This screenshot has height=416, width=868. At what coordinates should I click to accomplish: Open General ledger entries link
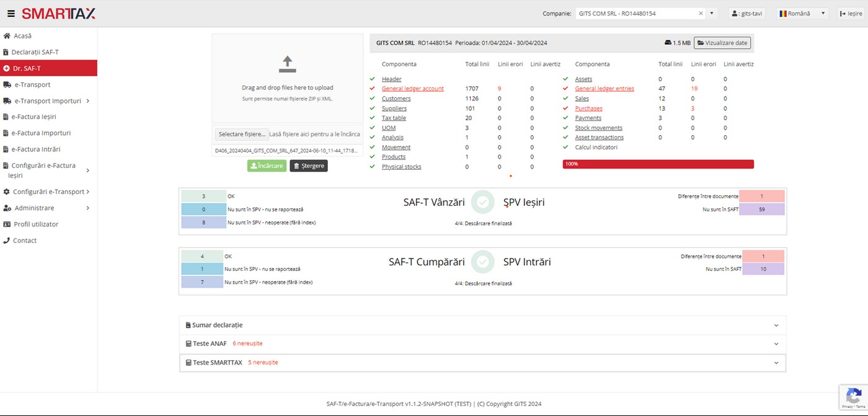tap(604, 89)
